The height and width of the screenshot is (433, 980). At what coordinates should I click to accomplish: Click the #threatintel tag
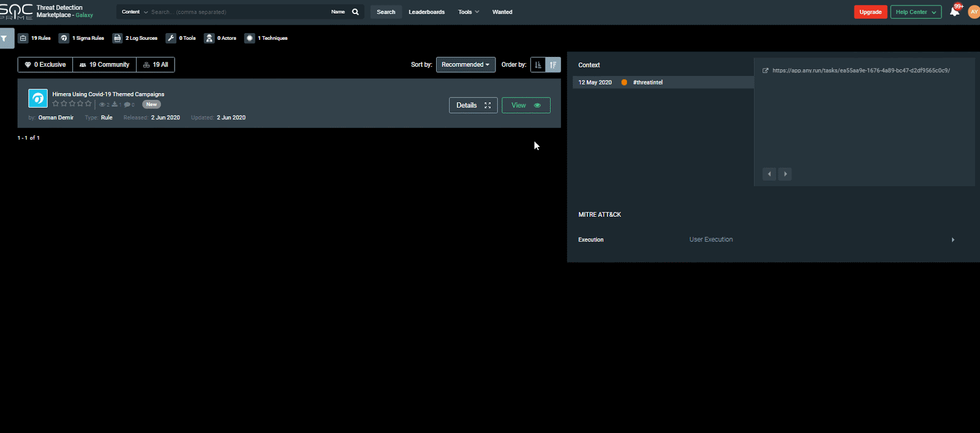pyautogui.click(x=648, y=82)
